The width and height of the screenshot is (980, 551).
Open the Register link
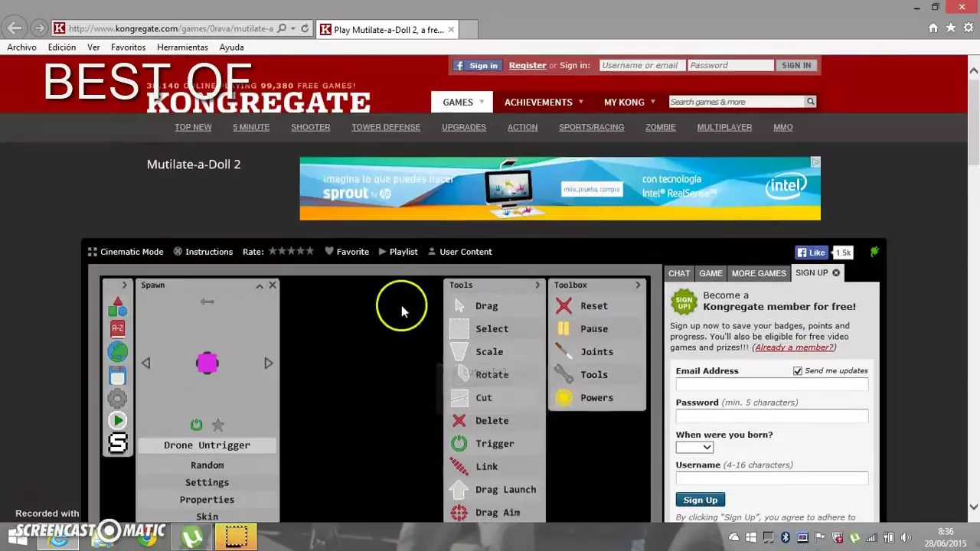[x=528, y=66]
